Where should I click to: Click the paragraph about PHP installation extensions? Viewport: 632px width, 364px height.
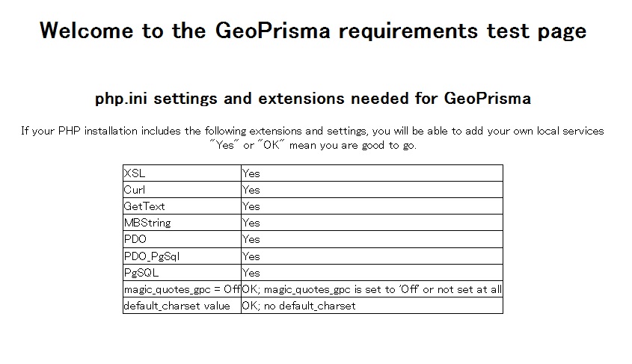coord(313,138)
